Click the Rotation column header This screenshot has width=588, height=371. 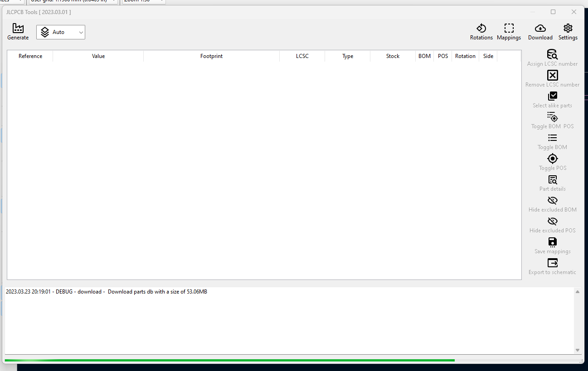coord(466,56)
